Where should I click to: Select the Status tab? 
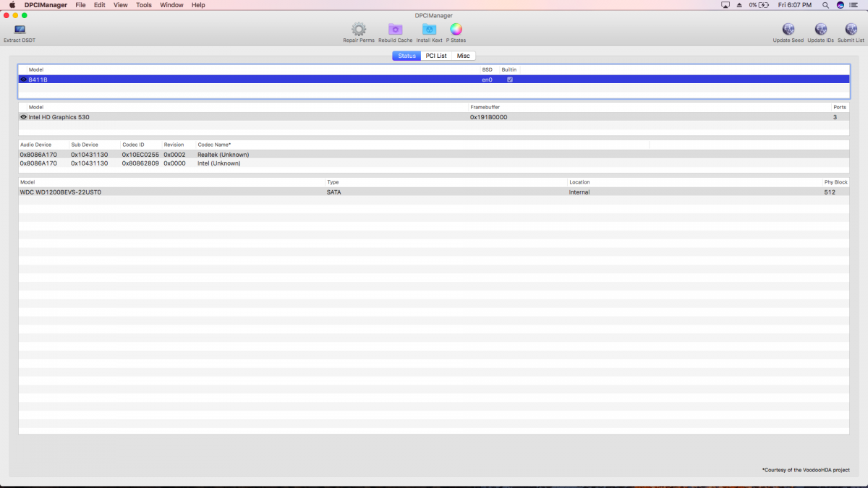coord(407,56)
